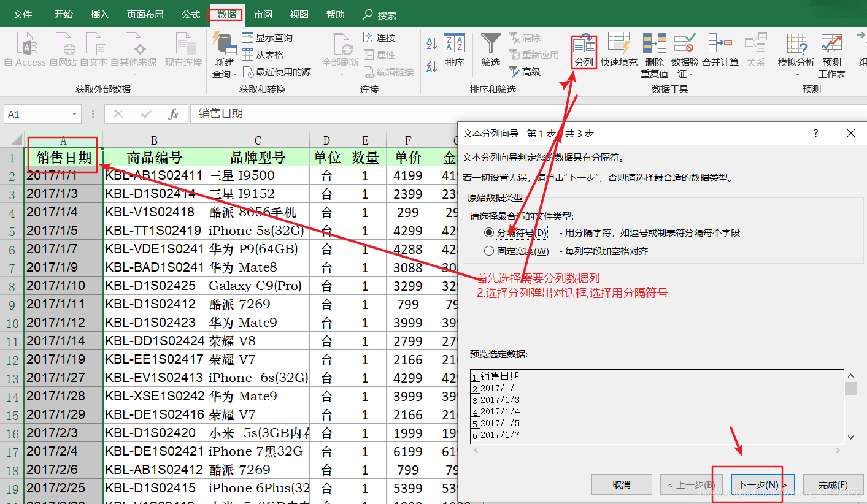
Task: Select the 品牌型号 header cell
Action: pyautogui.click(x=258, y=158)
